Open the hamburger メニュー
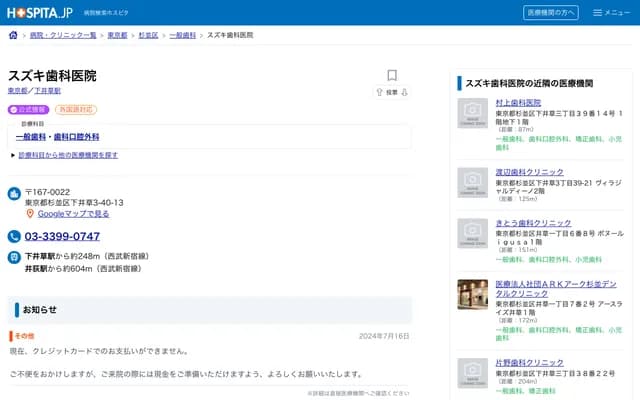 (611, 12)
